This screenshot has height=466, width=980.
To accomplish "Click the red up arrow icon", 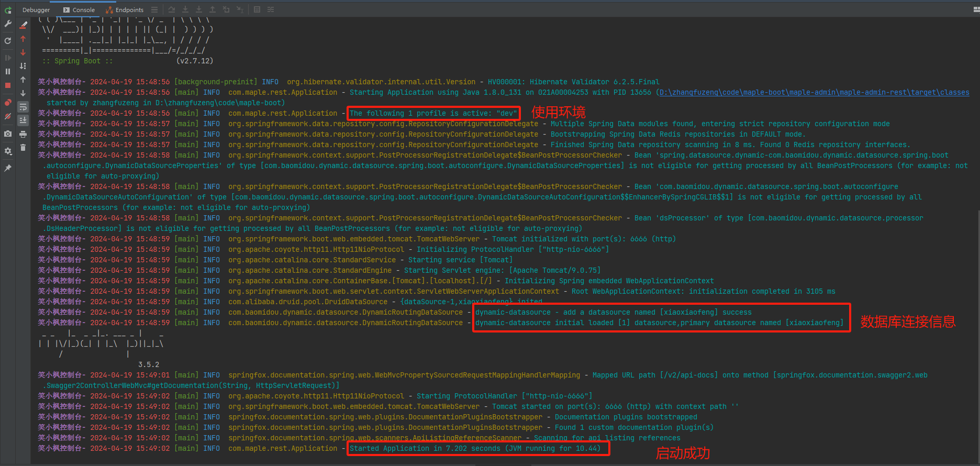I will [x=23, y=39].
